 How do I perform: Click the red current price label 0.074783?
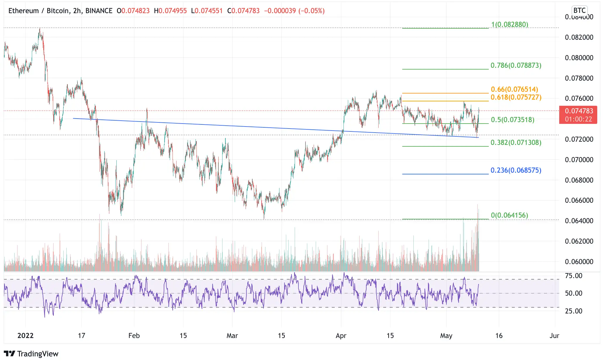pyautogui.click(x=579, y=111)
